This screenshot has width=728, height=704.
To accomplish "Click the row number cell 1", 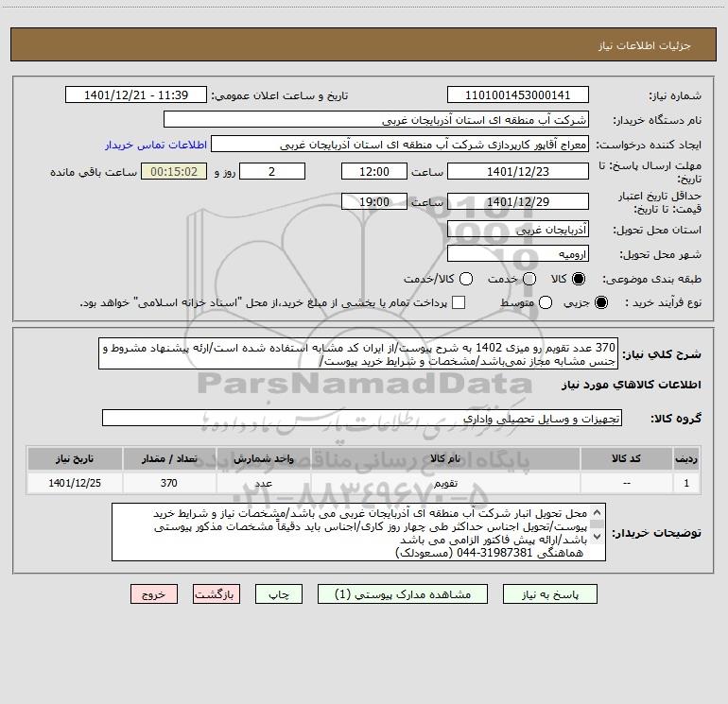I will point(686,483).
